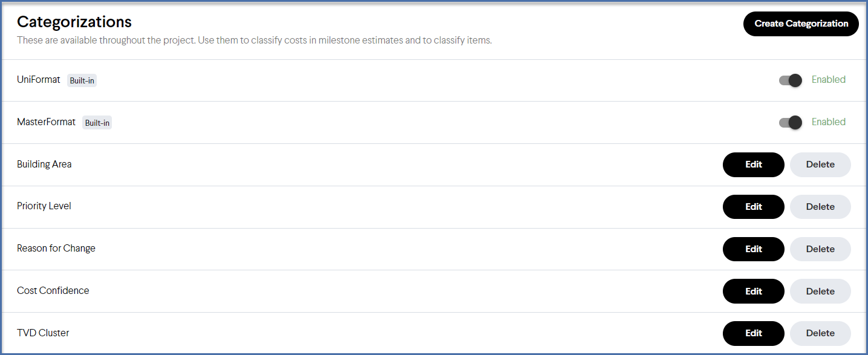The image size is (868, 355).
Task: Select the UniFormat categorization name
Action: (x=38, y=79)
